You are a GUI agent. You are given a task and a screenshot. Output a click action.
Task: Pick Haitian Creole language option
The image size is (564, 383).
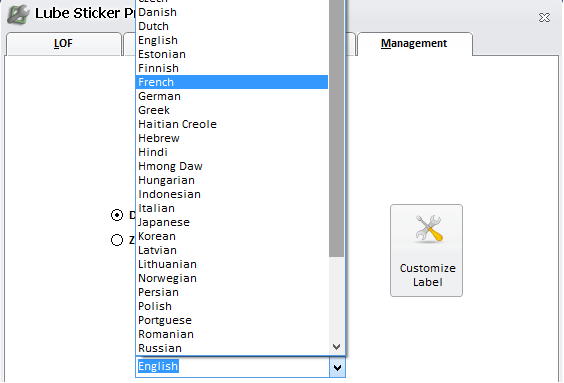[232, 124]
